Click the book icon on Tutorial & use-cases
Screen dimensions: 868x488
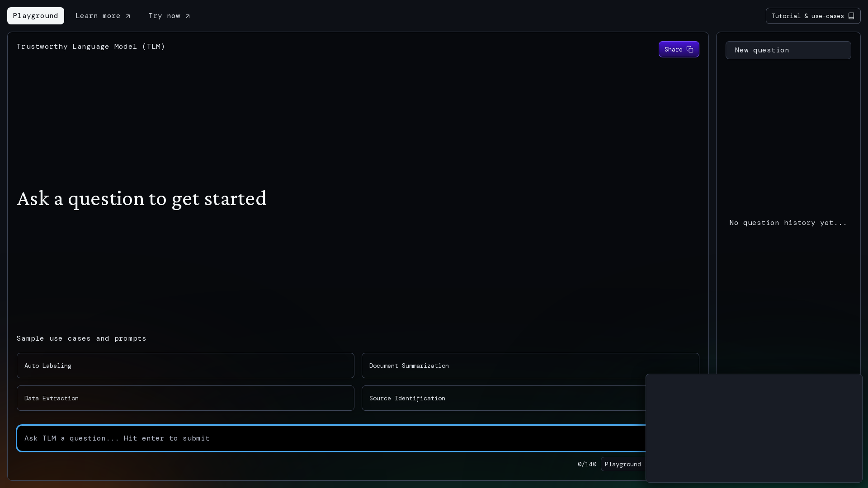coord(852,15)
